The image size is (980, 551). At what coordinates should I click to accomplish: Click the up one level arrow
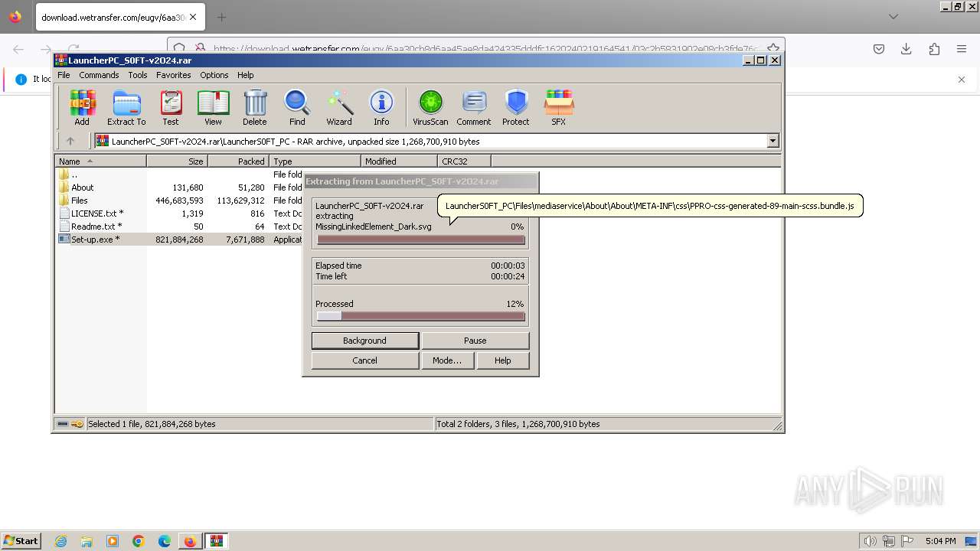coord(70,141)
